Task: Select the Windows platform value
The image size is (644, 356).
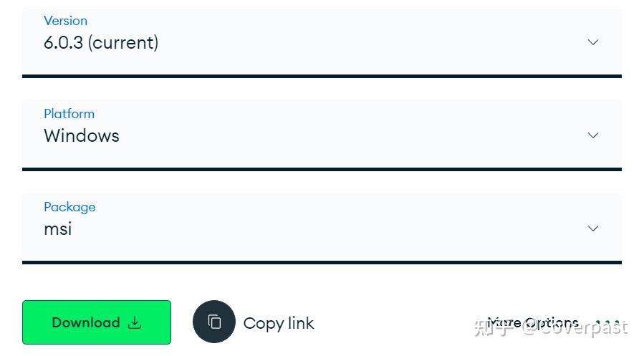Action: (x=82, y=136)
